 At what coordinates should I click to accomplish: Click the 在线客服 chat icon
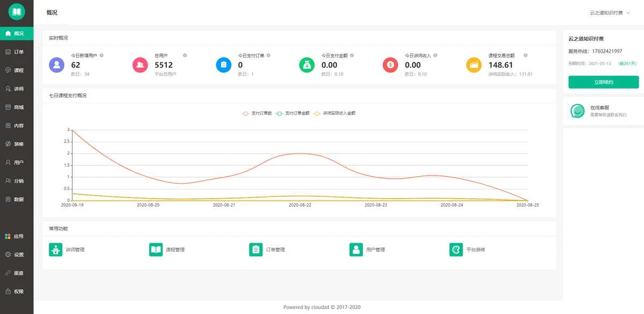tap(577, 111)
